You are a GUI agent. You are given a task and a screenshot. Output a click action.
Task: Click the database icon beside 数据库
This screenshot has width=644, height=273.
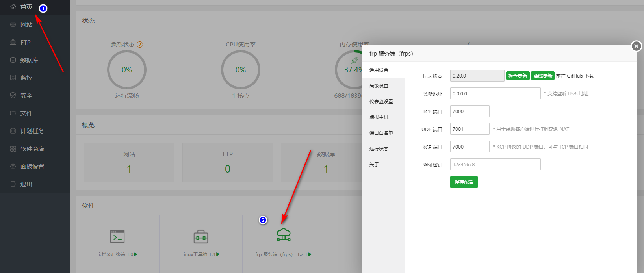tap(13, 60)
